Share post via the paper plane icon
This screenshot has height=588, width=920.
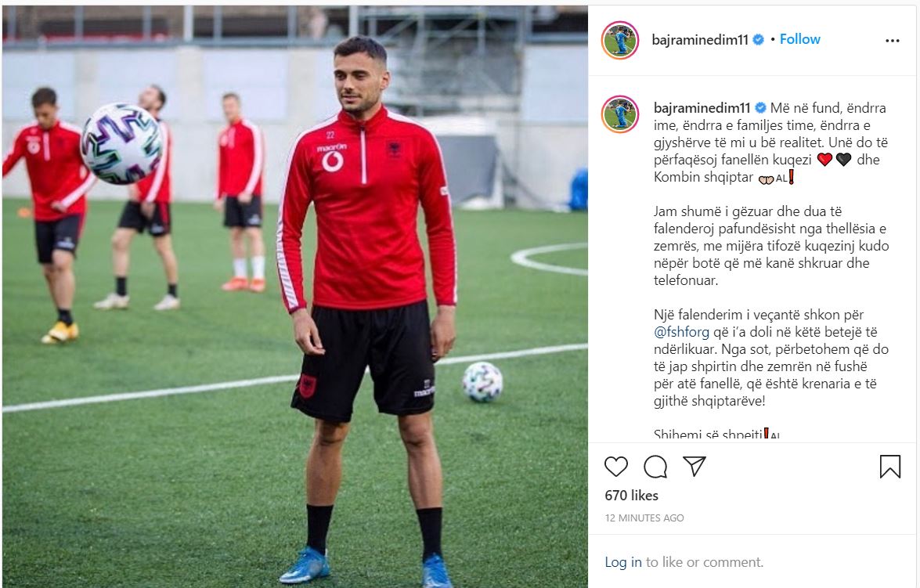(x=694, y=466)
